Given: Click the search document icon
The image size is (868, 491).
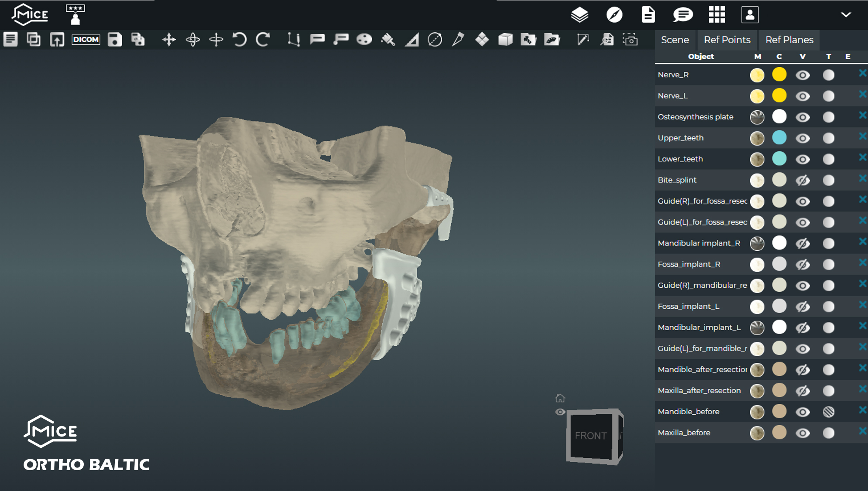Looking at the screenshot, I should [x=607, y=40].
